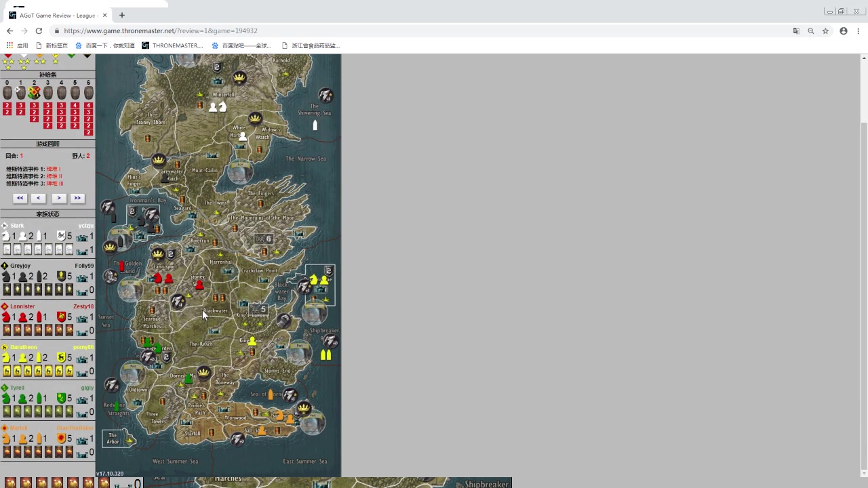This screenshot has height=488, width=868.
Task: Reload the ThroneMaster page
Action: [39, 31]
